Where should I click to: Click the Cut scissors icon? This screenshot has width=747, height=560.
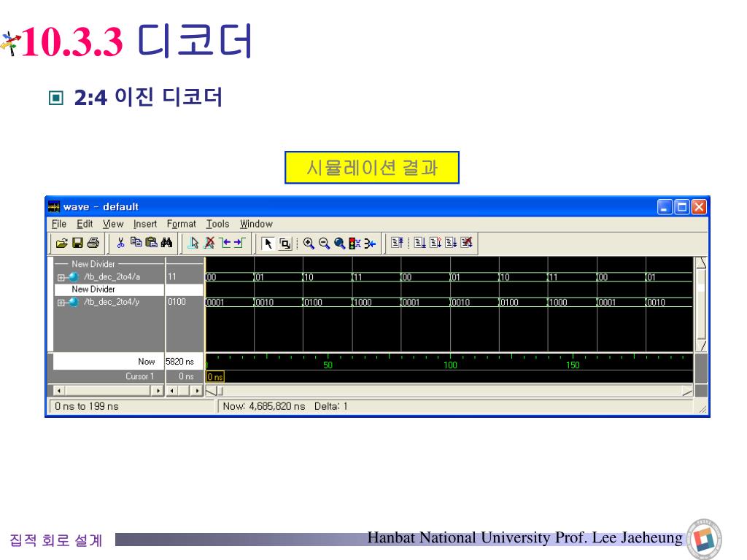(x=120, y=243)
